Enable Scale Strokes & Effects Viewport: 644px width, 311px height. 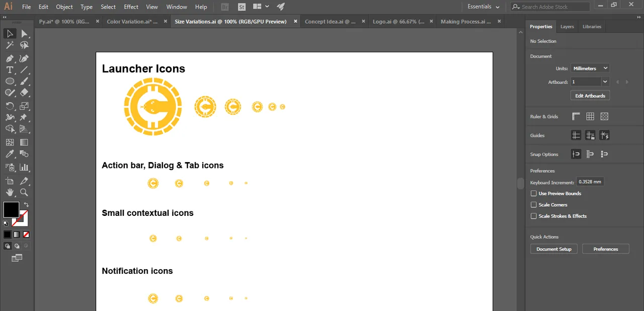pyautogui.click(x=534, y=216)
